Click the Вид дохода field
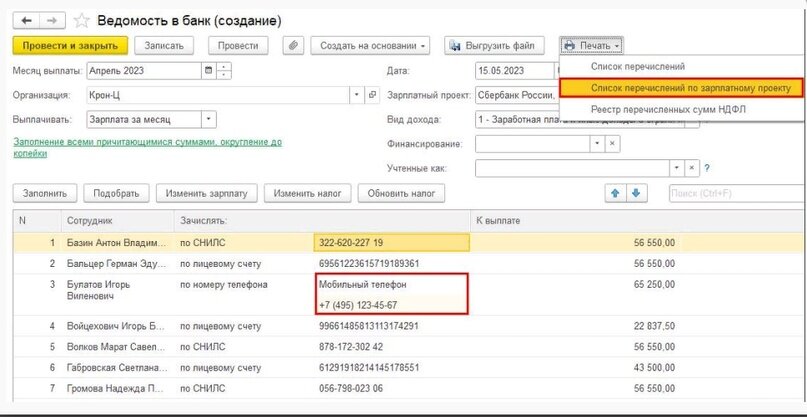 coord(580,119)
